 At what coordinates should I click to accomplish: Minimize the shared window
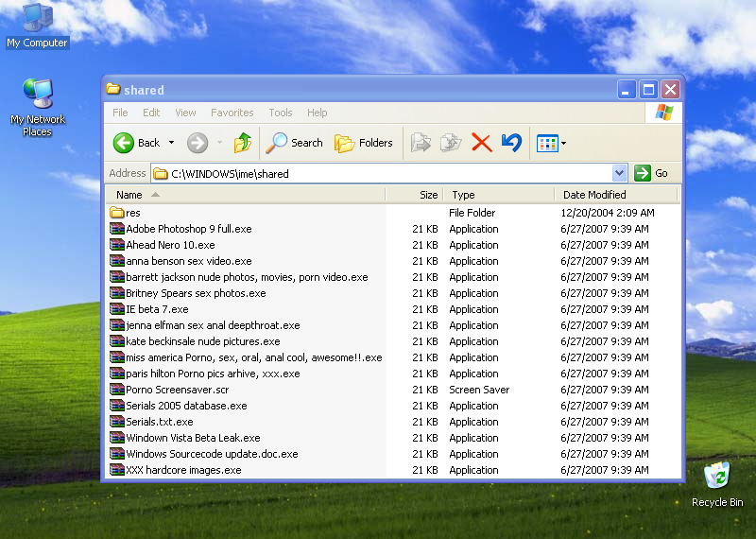coord(626,90)
